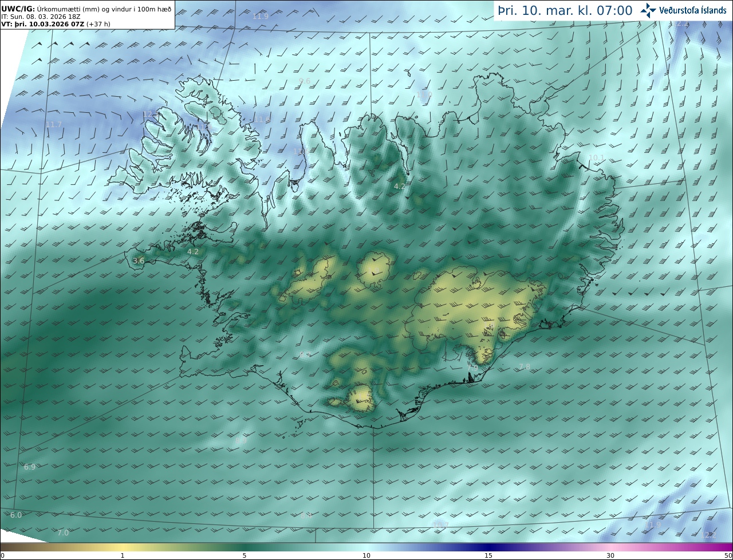The height and width of the screenshot is (560, 733).
Task: Click the 7.8 value label on the map
Action: (x=524, y=366)
